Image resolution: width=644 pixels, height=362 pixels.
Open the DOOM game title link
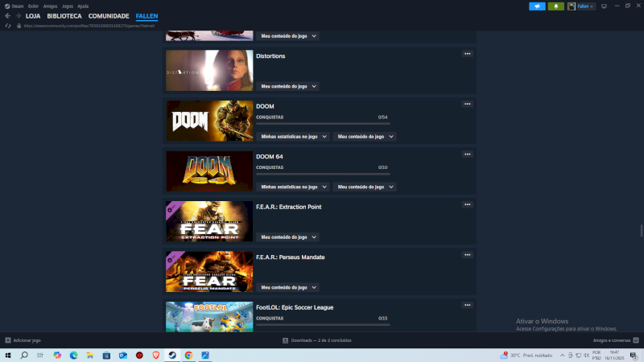click(265, 106)
